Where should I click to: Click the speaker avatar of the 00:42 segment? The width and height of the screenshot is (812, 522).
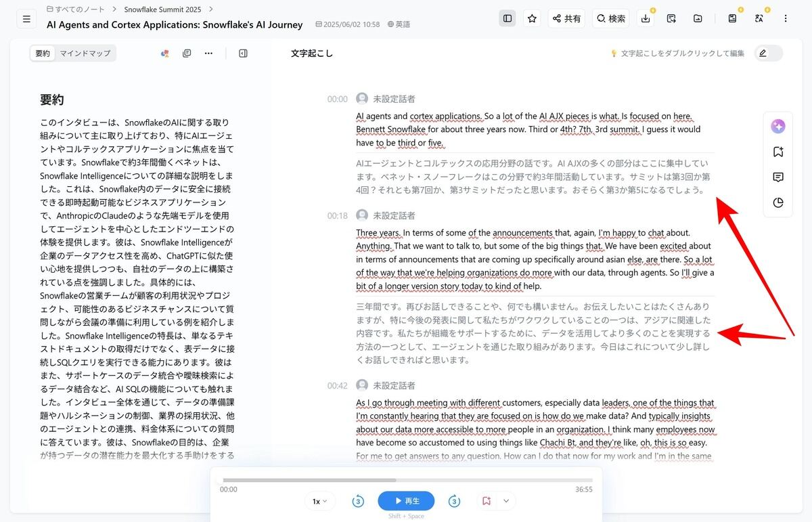coord(362,385)
